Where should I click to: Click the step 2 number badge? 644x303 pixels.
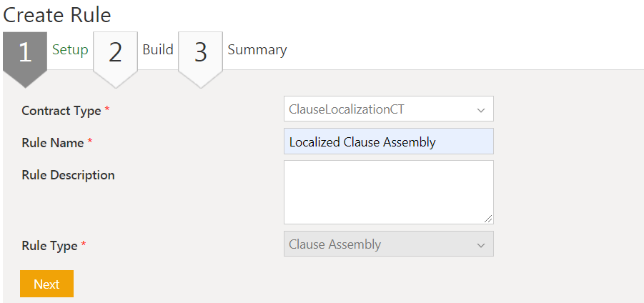(x=115, y=52)
